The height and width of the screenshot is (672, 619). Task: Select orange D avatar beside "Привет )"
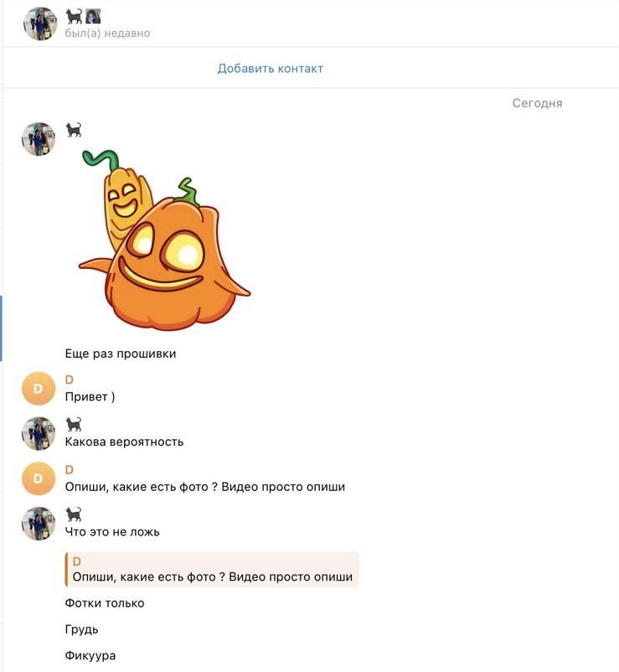coord(39,389)
